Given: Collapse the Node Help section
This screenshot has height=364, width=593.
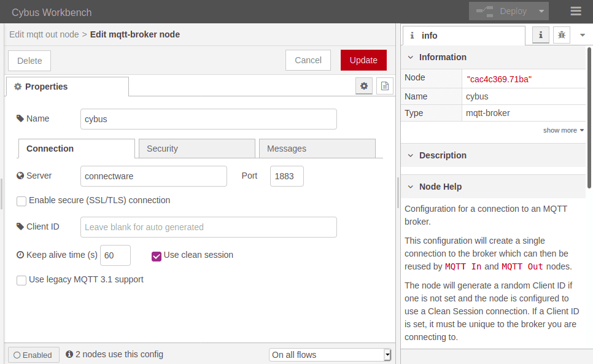Looking at the screenshot, I should 411,187.
